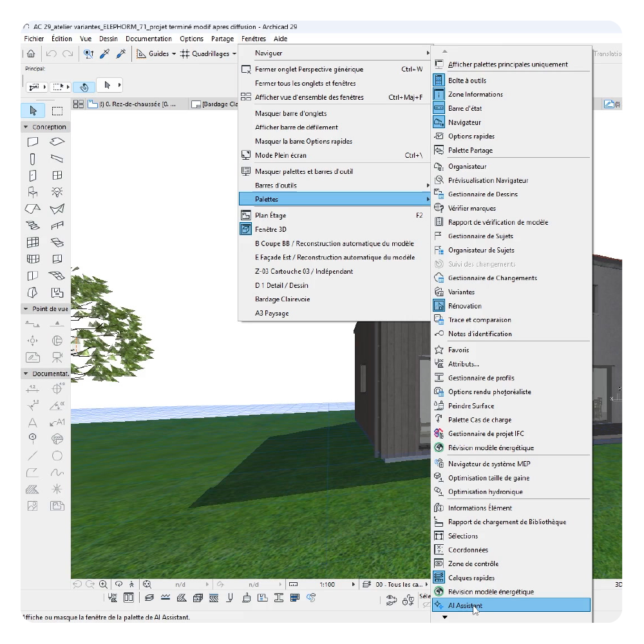Click the eyedropper pick-up parameters icon
The image size is (644, 644).
point(105,53)
